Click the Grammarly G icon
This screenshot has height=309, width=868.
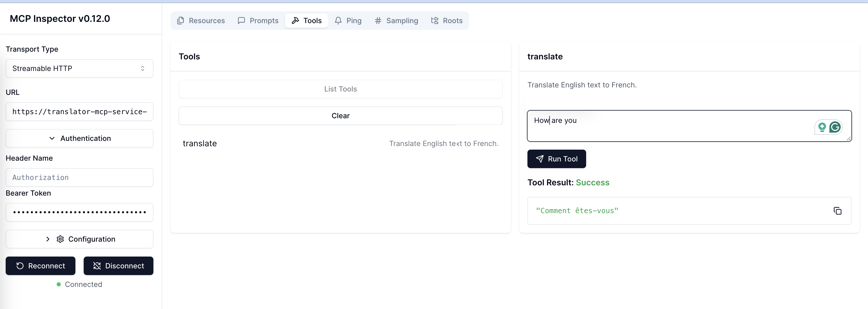(835, 127)
